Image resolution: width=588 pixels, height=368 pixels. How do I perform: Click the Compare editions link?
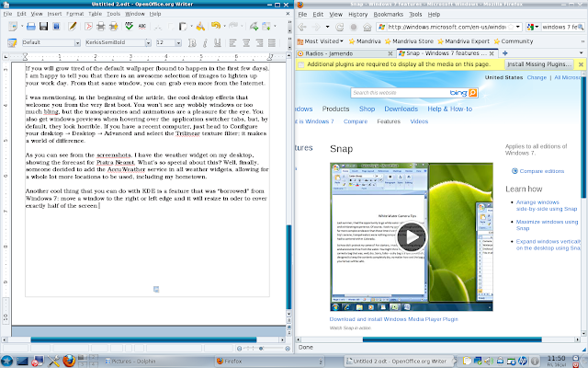coord(541,171)
